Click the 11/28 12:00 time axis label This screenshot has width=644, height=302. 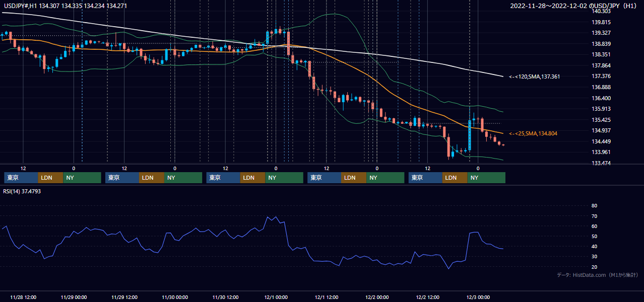(x=23, y=297)
